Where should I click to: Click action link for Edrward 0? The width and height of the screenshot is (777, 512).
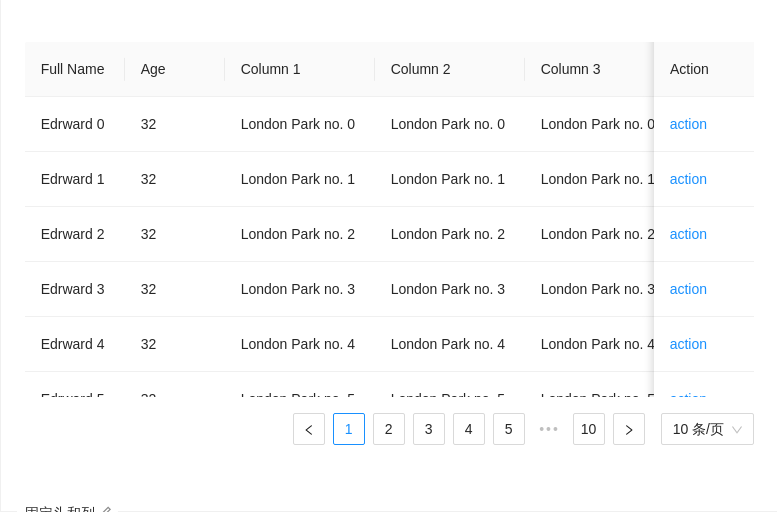688,124
